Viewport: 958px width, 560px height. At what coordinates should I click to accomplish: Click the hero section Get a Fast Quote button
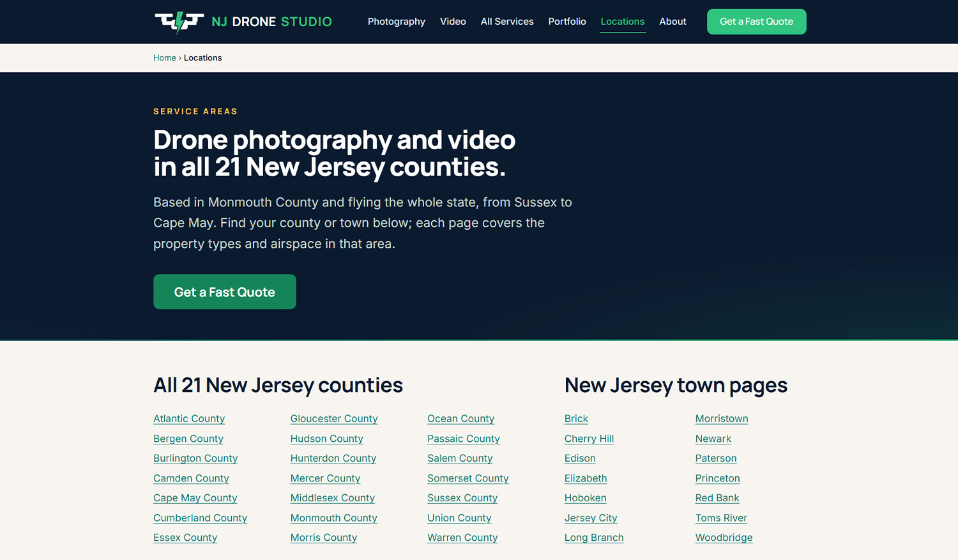click(x=225, y=292)
